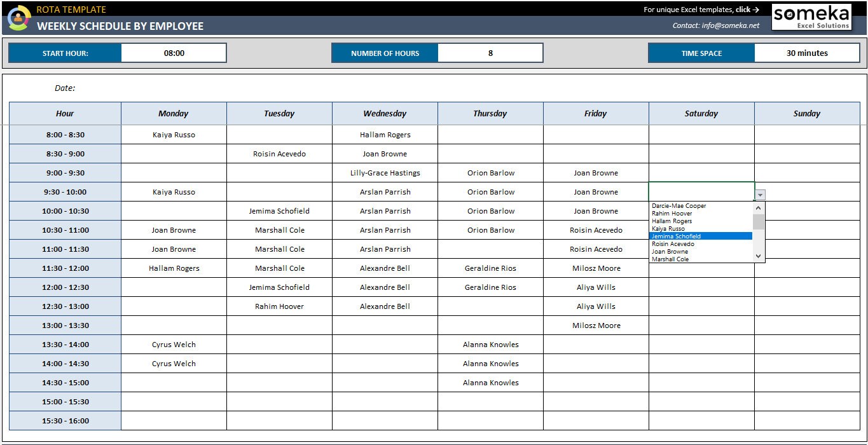
Task: Click the START HOUR value field showing 08:00
Action: coord(174,52)
